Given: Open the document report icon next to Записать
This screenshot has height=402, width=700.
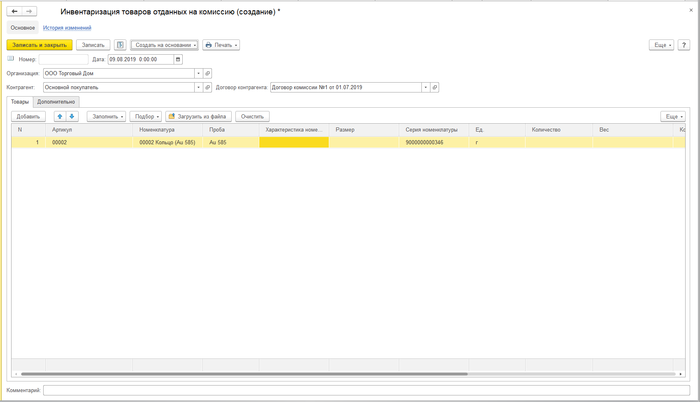Looking at the screenshot, I should [120, 45].
